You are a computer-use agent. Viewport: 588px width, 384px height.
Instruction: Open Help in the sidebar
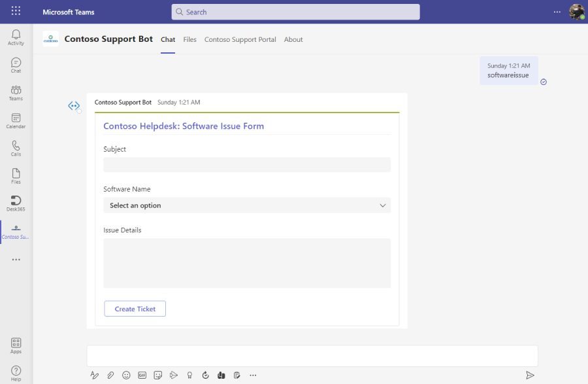[x=16, y=374]
